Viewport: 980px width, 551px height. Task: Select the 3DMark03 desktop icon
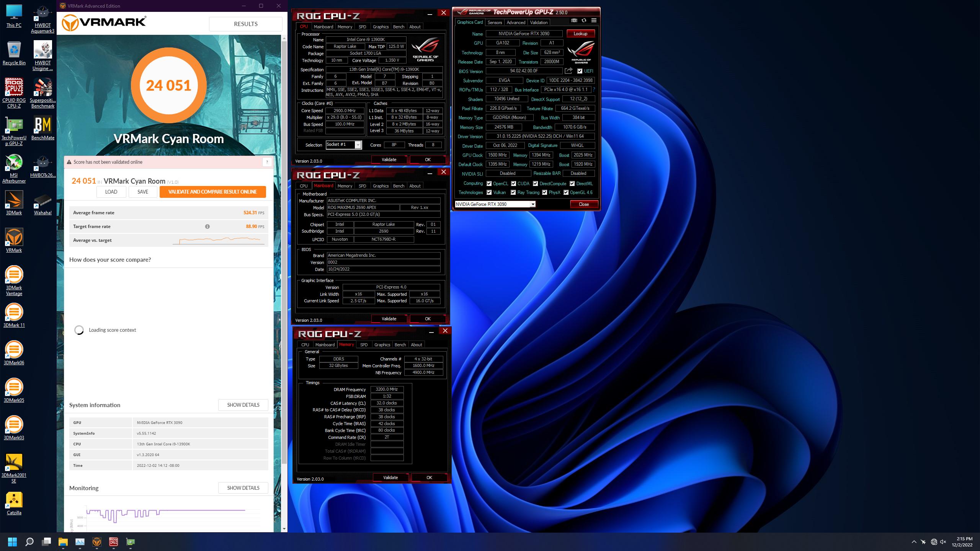(14, 428)
